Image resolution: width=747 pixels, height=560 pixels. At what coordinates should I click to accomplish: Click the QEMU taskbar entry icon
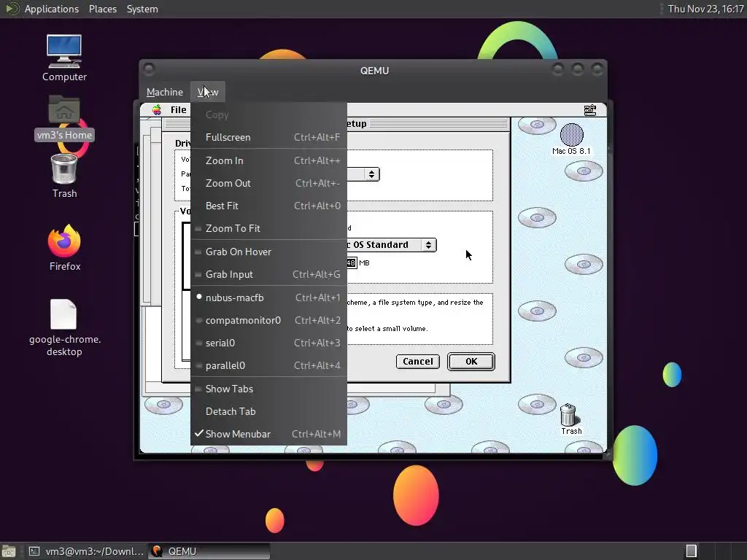pos(156,551)
